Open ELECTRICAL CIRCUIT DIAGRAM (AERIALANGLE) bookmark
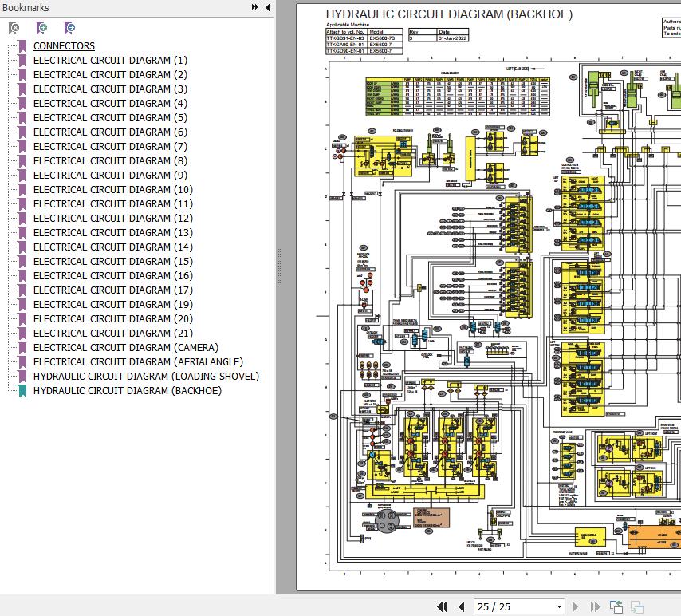Viewport: 681px width, 616px height. [138, 361]
